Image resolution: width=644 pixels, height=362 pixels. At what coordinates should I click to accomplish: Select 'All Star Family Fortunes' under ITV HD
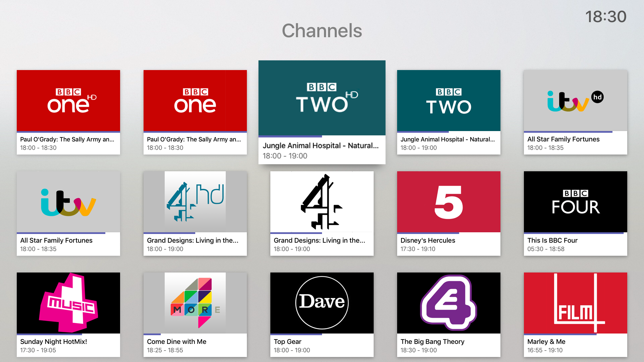(x=563, y=139)
